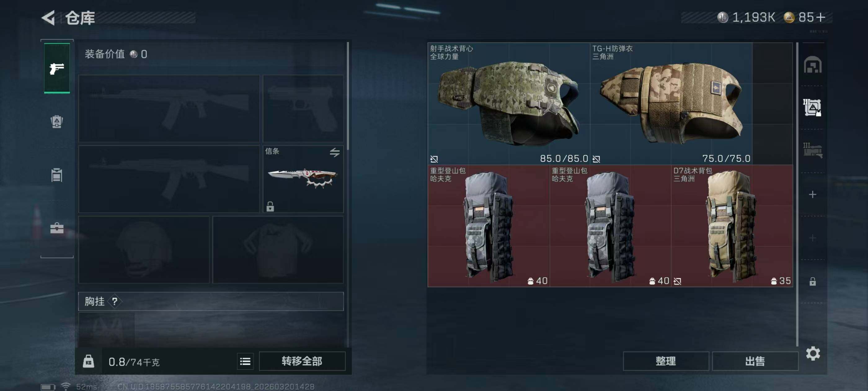Select the 射手战术背心 armor item

click(509, 104)
